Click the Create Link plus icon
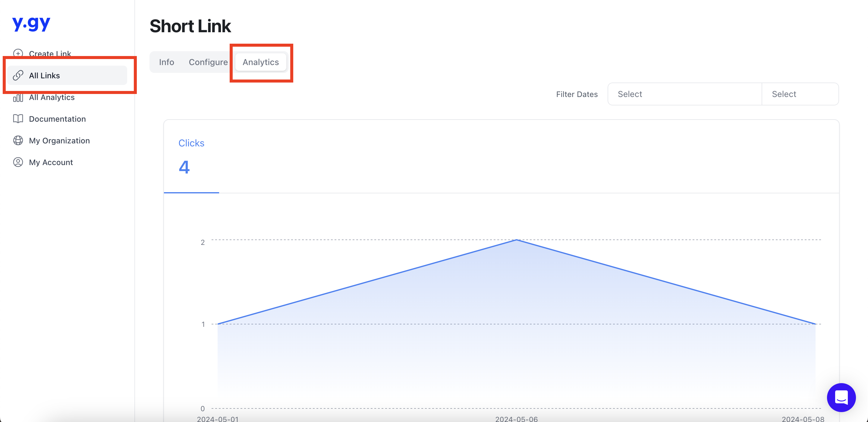Screen dimensions: 868x422 [18, 54]
